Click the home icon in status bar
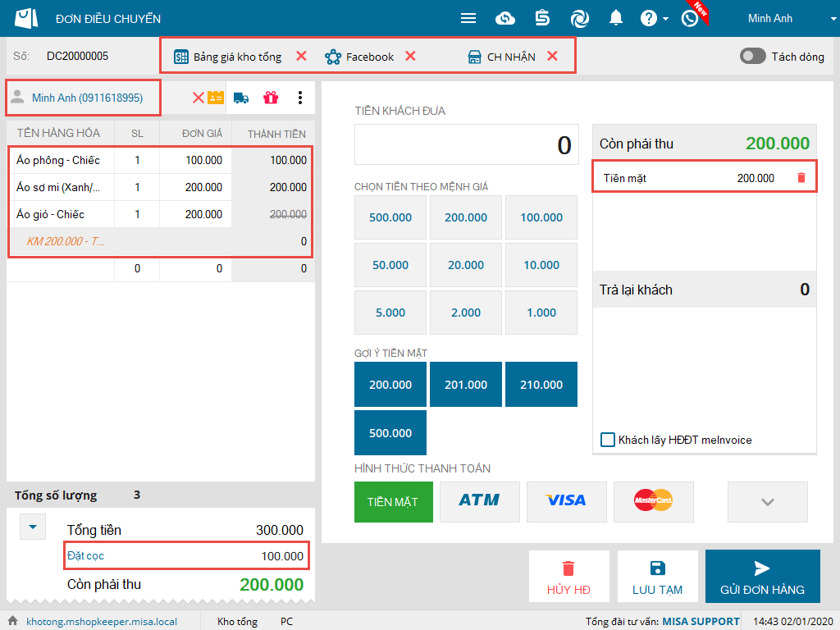The image size is (840, 630). (13, 621)
